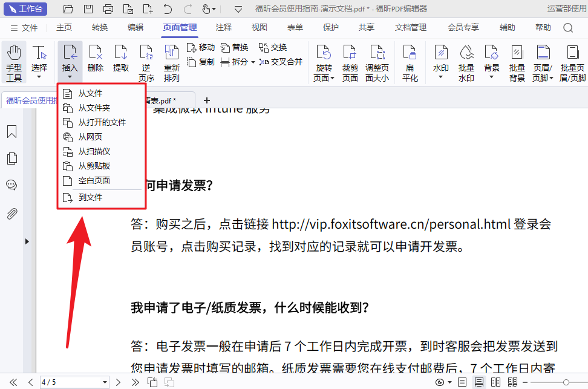The image size is (588, 389).
Task: Open the comments panel in the left sidebar
Action: click(x=11, y=185)
